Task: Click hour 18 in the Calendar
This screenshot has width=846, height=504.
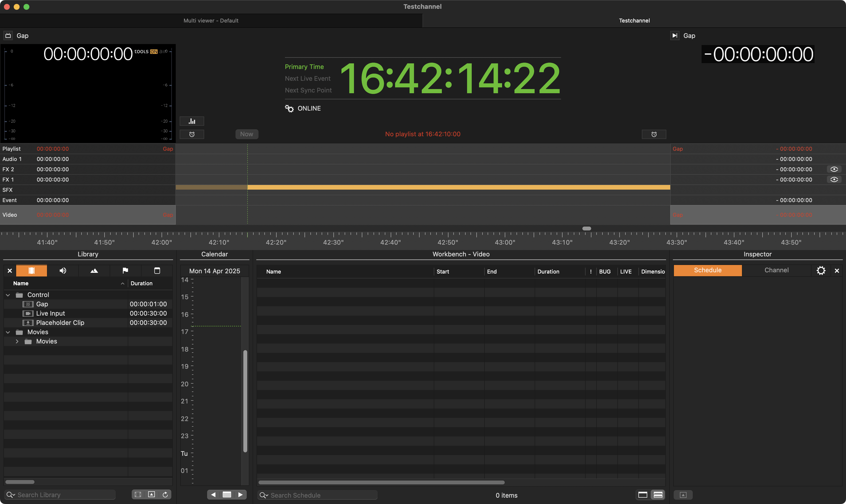Action: click(185, 349)
